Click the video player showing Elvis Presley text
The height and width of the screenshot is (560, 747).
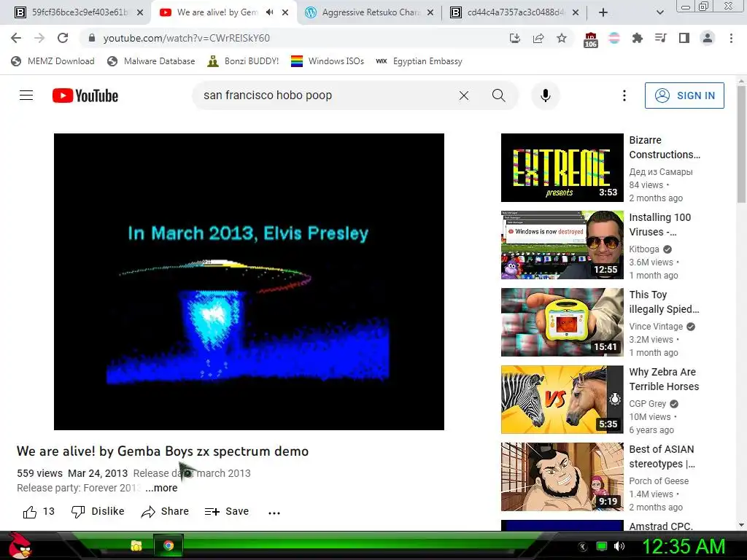pos(249,281)
